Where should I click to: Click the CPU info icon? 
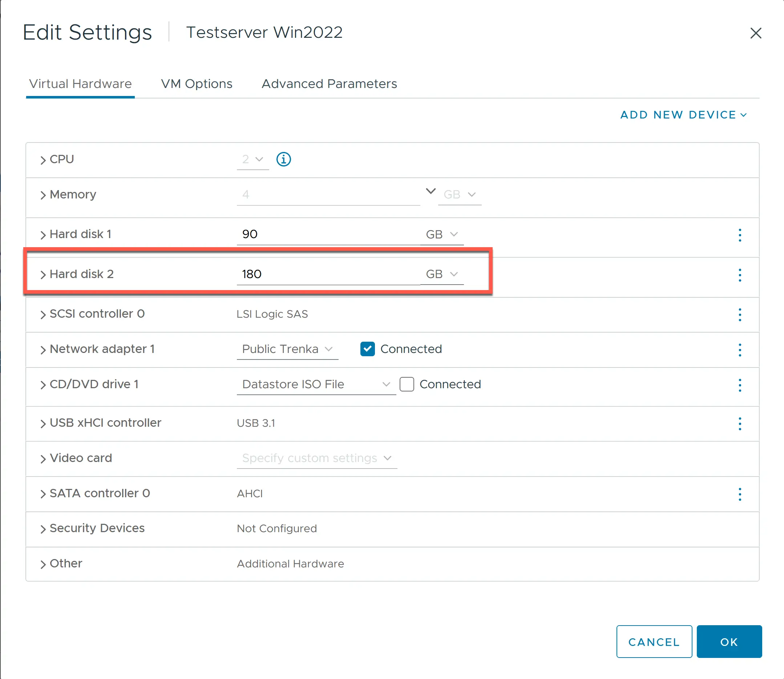coord(283,159)
